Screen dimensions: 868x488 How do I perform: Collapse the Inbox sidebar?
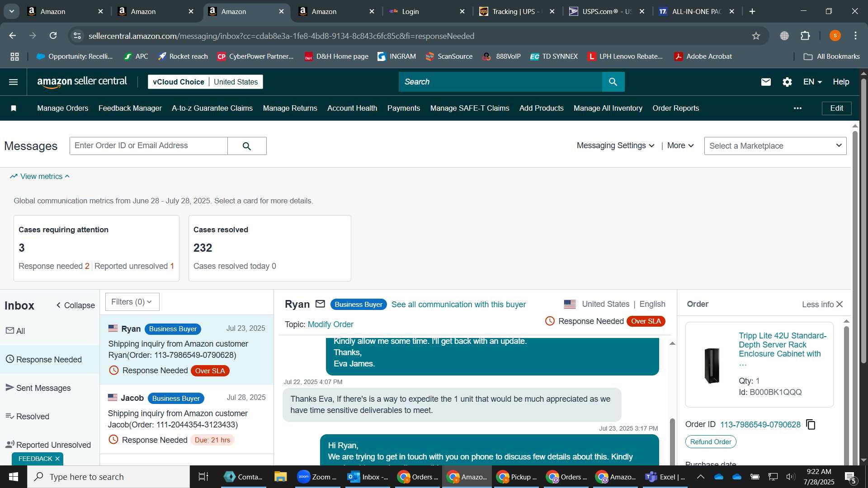75,305
